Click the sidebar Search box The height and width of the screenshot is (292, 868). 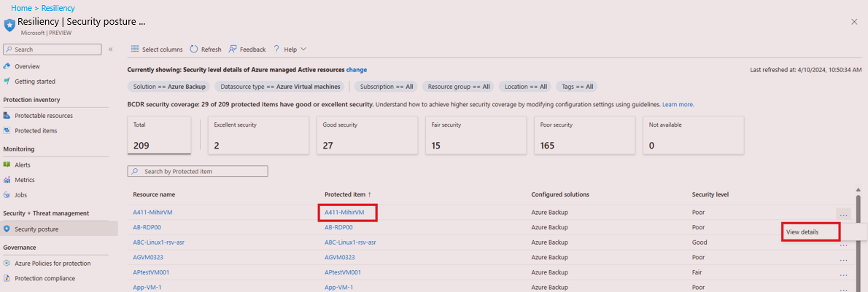point(53,50)
